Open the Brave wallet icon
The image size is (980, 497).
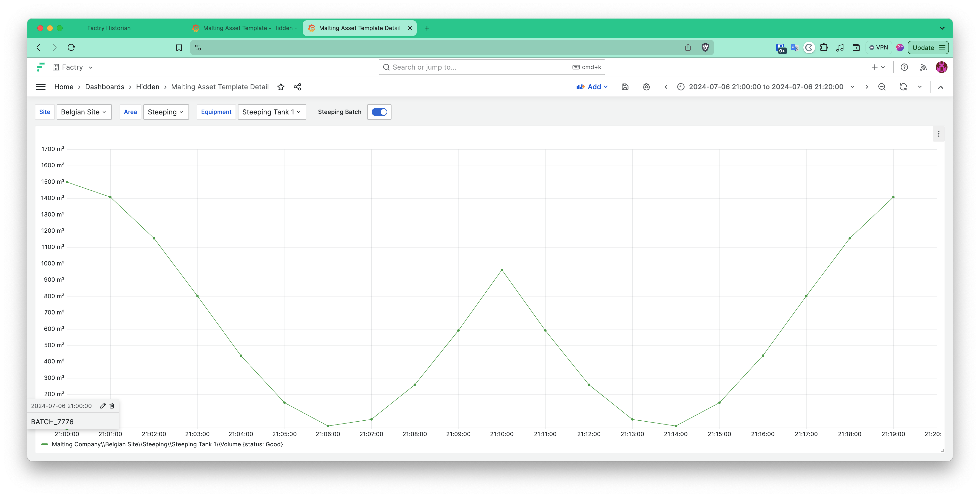[x=856, y=48]
